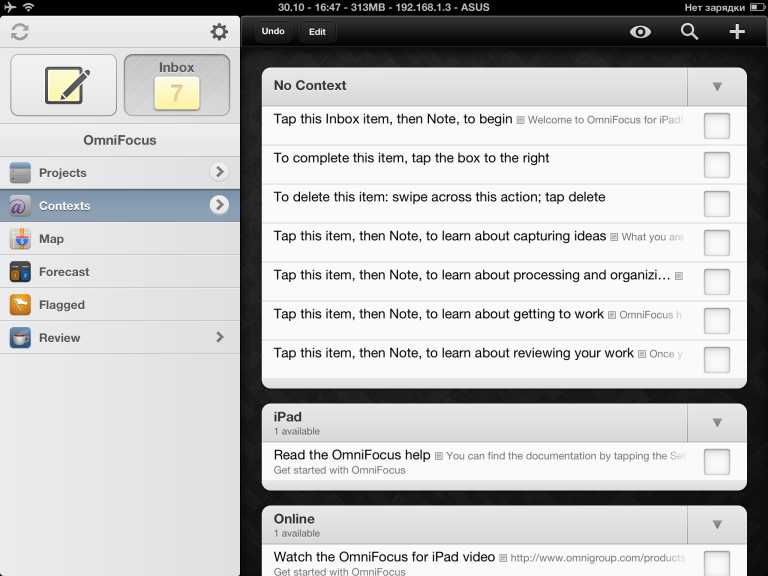Tap note icon beside 'Read the OmniFocus help'
The image size is (768, 576).
[439, 456]
